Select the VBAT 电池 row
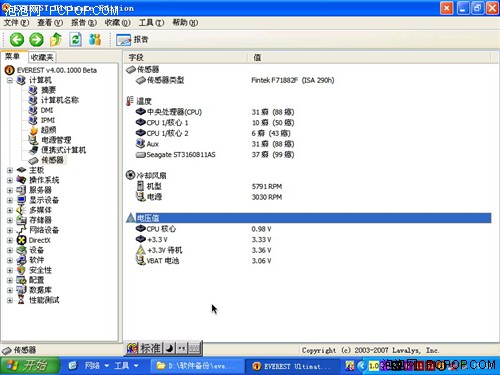The image size is (500, 375). tap(308, 261)
